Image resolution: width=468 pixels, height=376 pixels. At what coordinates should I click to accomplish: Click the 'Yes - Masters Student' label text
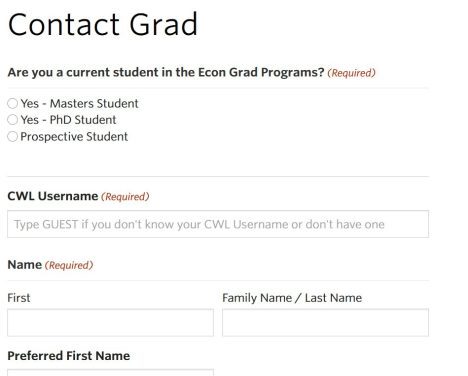79,103
